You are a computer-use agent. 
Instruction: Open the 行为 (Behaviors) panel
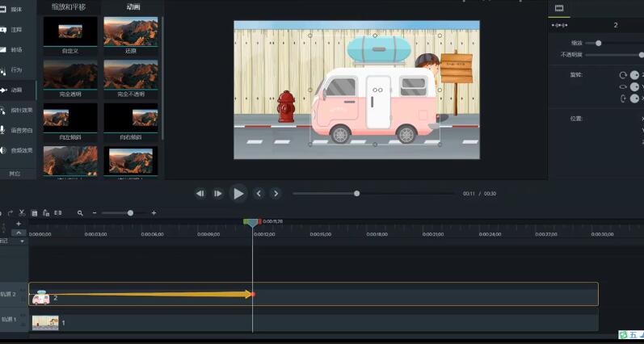point(16,70)
